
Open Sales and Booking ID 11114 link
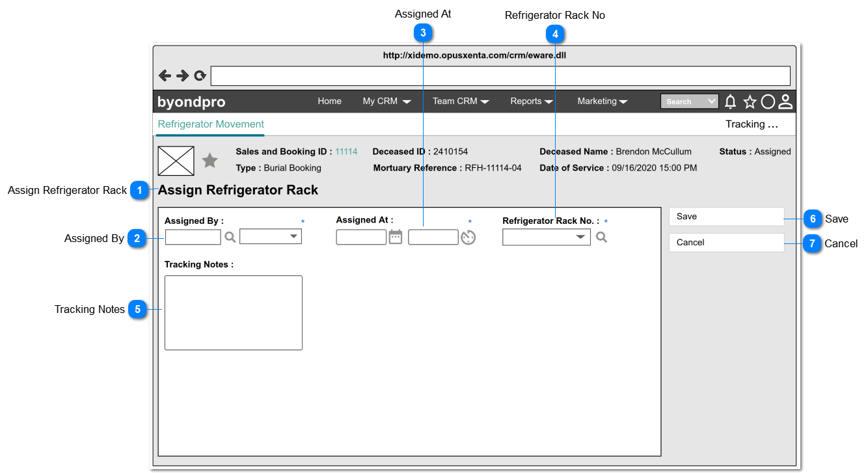346,152
